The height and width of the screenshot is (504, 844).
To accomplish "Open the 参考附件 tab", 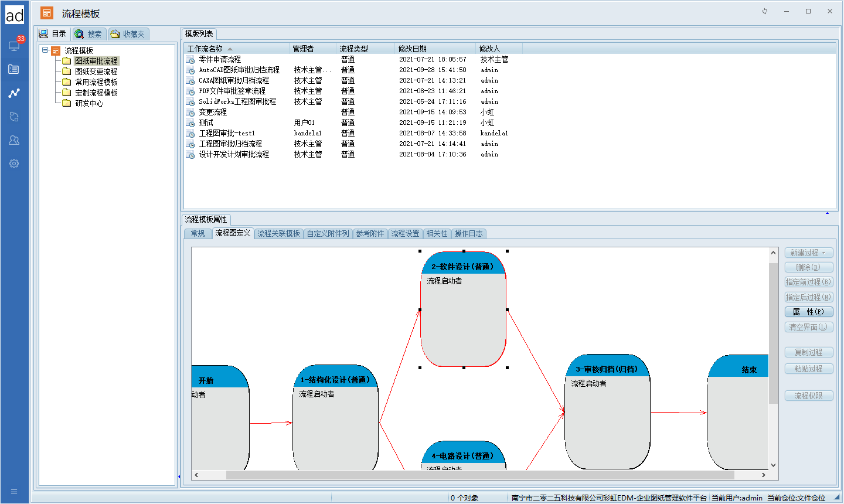I will click(x=370, y=233).
